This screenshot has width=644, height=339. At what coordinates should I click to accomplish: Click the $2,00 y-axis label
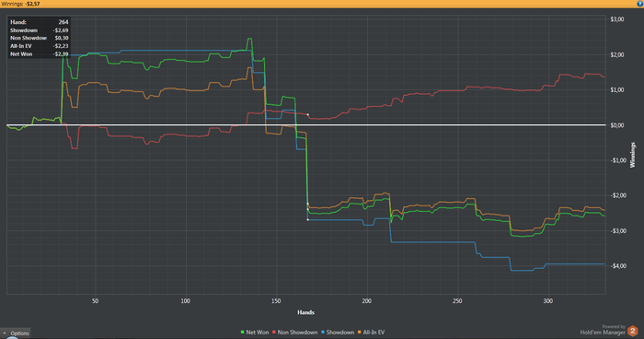click(x=617, y=54)
